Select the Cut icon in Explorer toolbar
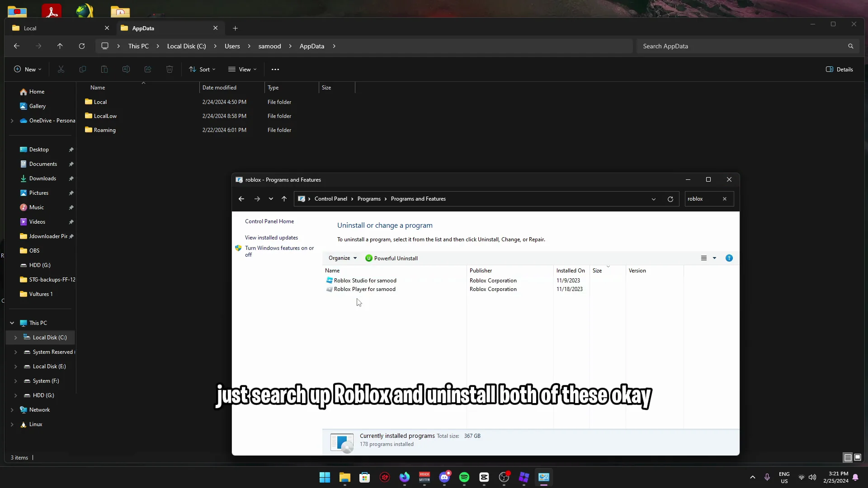868x488 pixels. (x=61, y=69)
